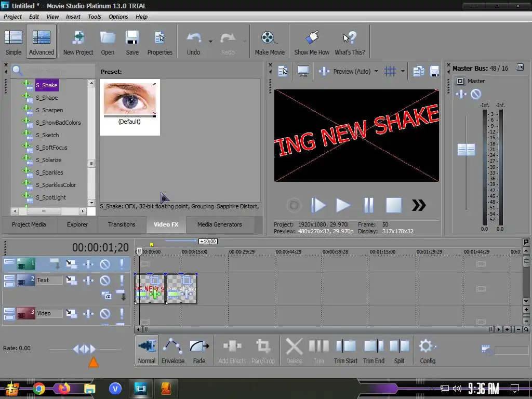Open track motion on Video track
Screen dimensions: 532x399
[x=71, y=313]
